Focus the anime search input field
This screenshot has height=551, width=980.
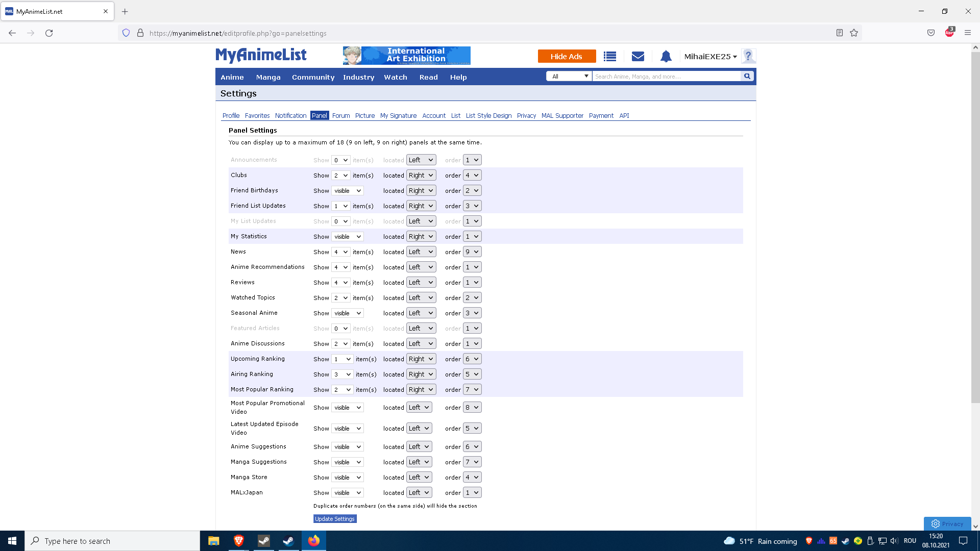click(666, 77)
